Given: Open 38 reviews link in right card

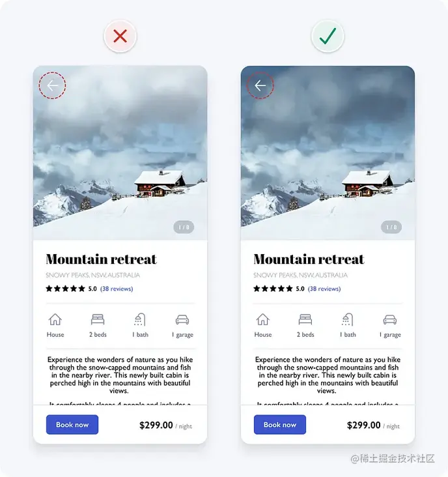Looking at the screenshot, I should (324, 289).
